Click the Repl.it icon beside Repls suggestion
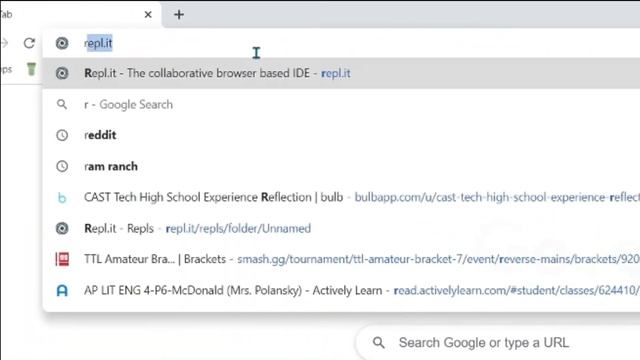640x360 pixels. tap(62, 228)
